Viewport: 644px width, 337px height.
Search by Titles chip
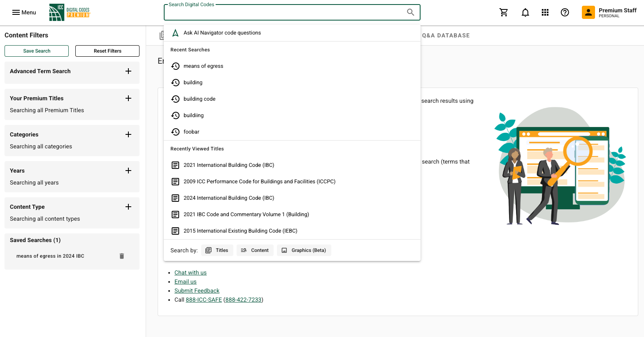tap(217, 250)
